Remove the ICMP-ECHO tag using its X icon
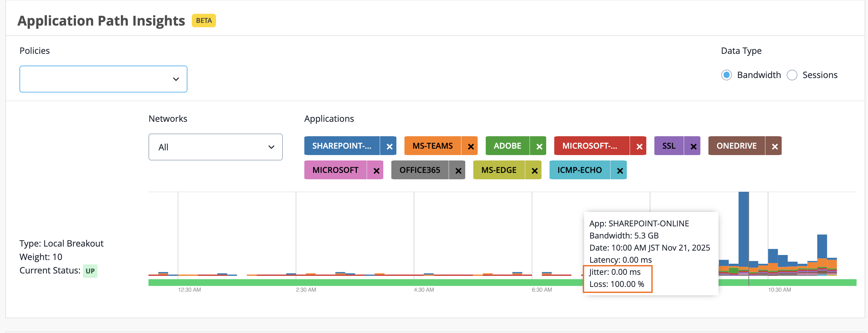 (x=619, y=171)
